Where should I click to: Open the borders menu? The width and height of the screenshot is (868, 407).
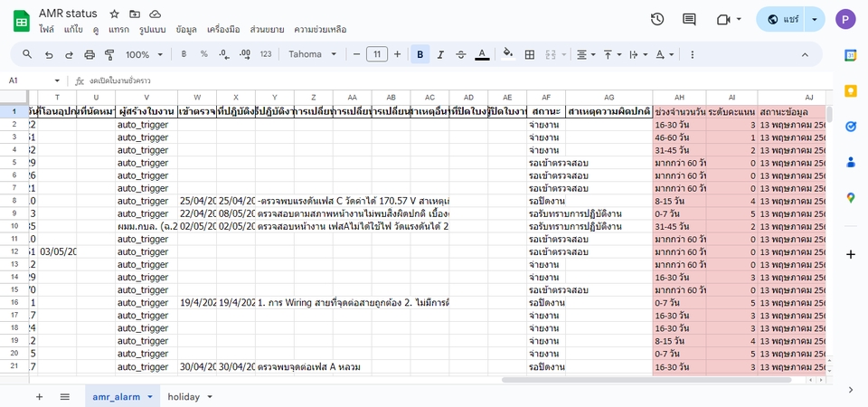coord(530,54)
